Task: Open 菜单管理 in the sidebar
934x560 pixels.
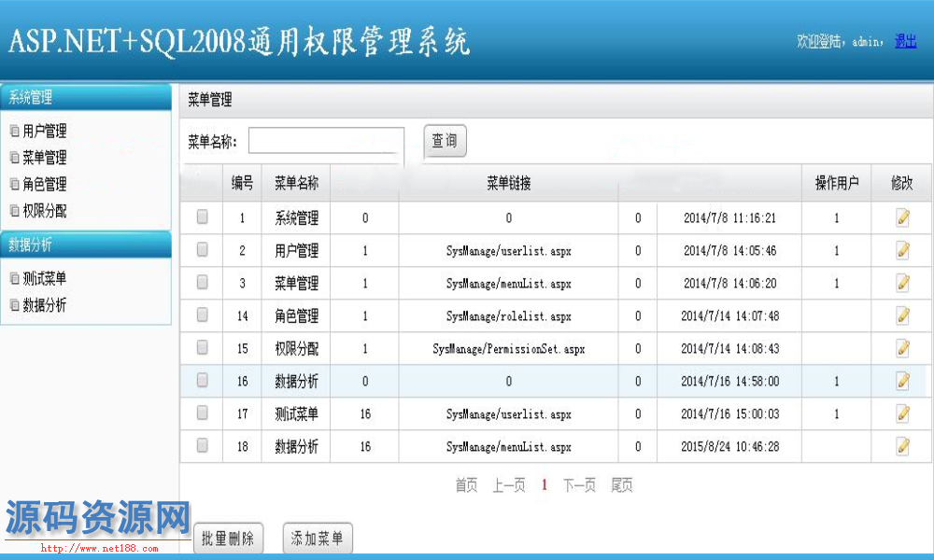Action: (44, 158)
